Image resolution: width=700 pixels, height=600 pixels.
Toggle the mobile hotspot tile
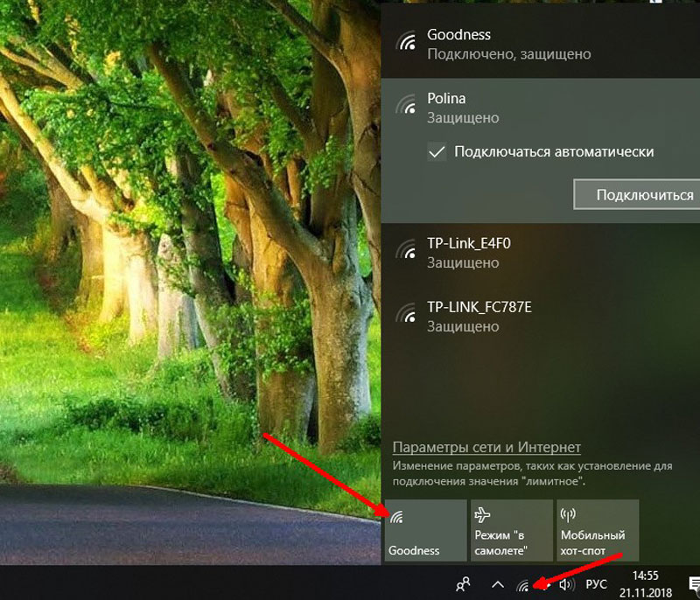(x=598, y=530)
